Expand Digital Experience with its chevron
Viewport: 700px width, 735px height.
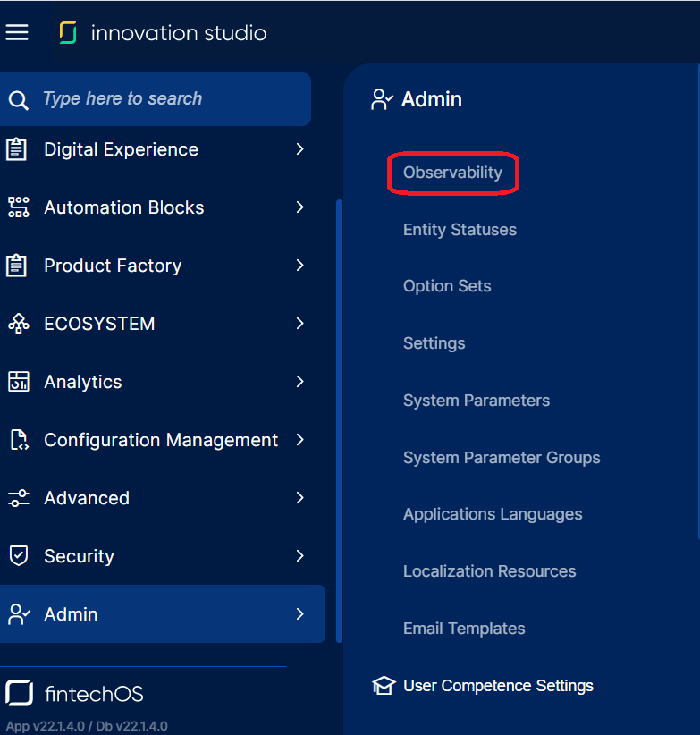click(300, 149)
